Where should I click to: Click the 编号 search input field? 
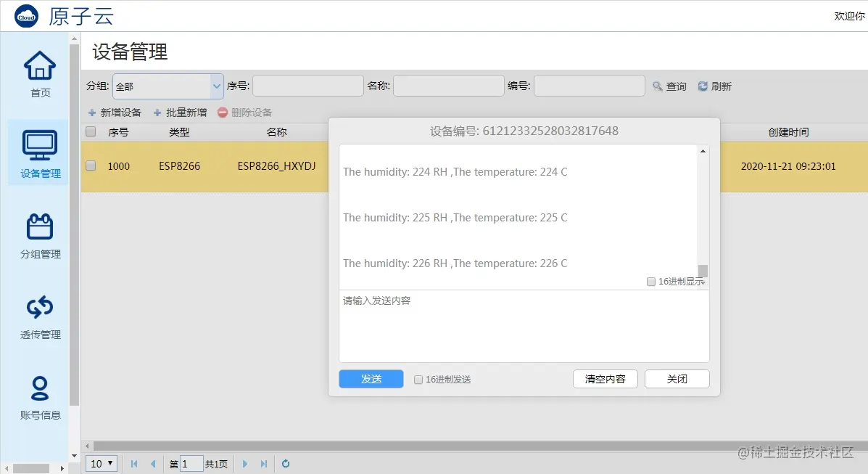click(589, 86)
